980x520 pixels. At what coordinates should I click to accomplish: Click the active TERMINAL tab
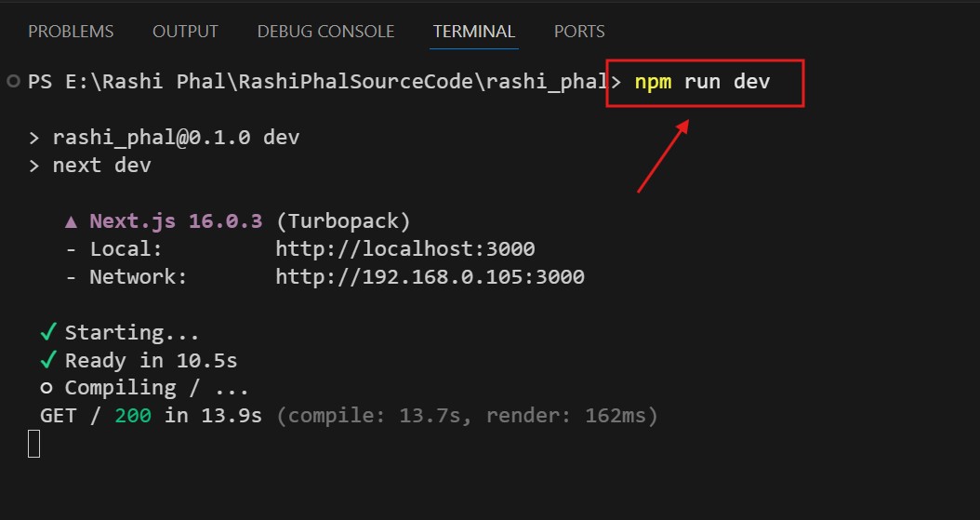coord(473,32)
